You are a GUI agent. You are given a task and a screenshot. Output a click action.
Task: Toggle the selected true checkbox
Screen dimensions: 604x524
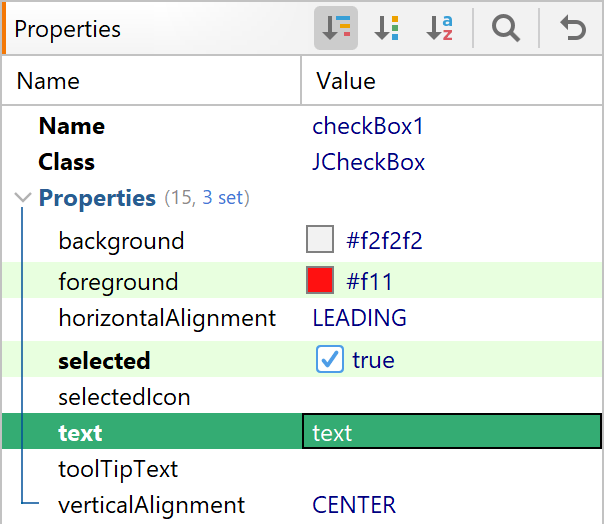pyautogui.click(x=330, y=359)
